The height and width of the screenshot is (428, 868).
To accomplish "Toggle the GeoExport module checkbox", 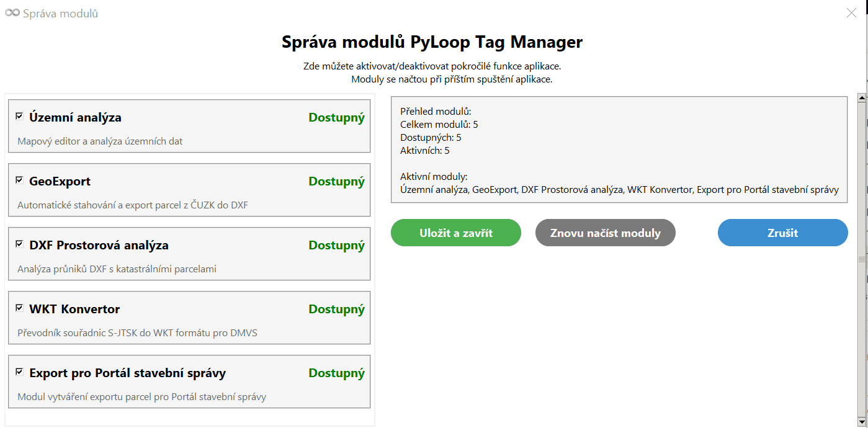I will point(20,180).
